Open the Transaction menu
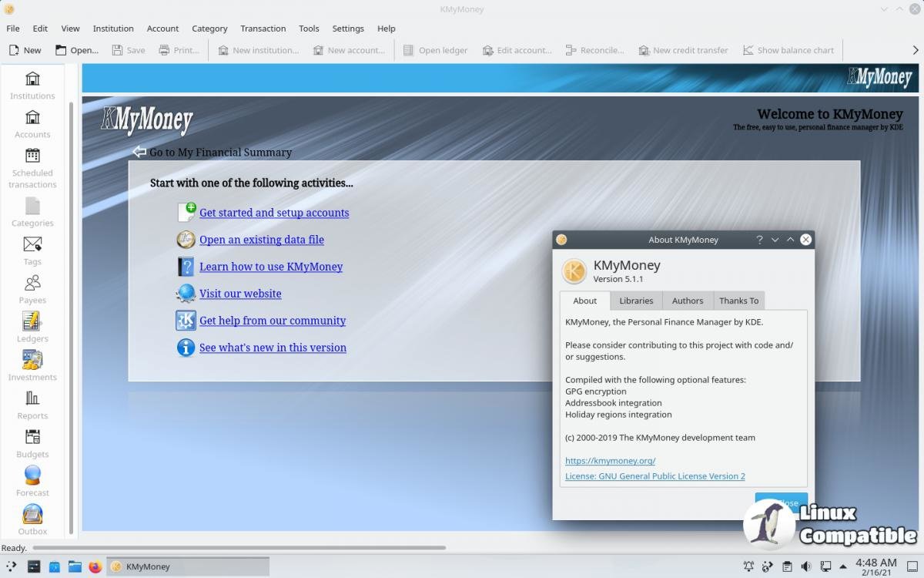Viewport: 924px width, 578px height. pos(263,29)
